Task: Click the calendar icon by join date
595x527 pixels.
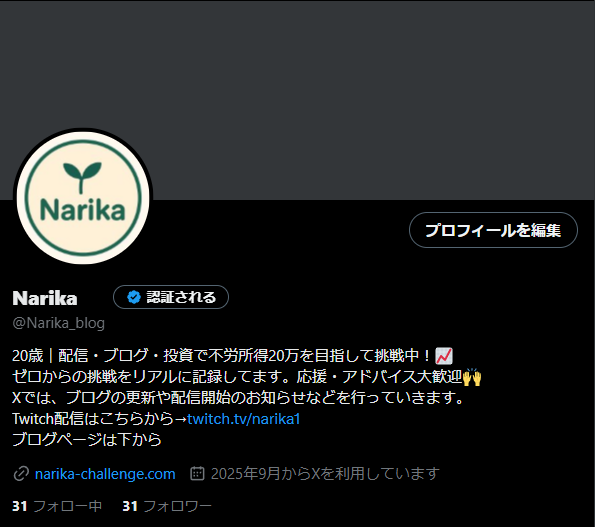Action: pos(197,474)
